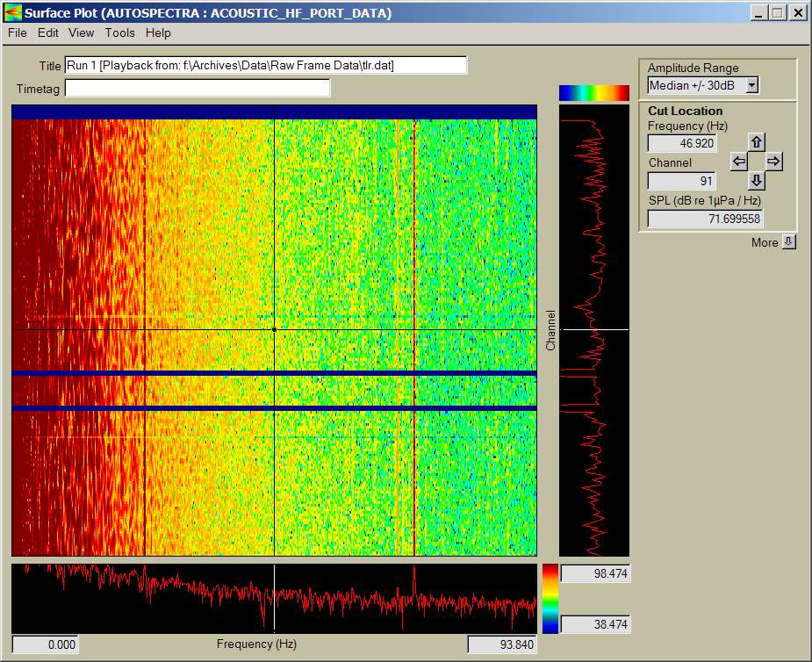Open the File menu

tap(17, 32)
